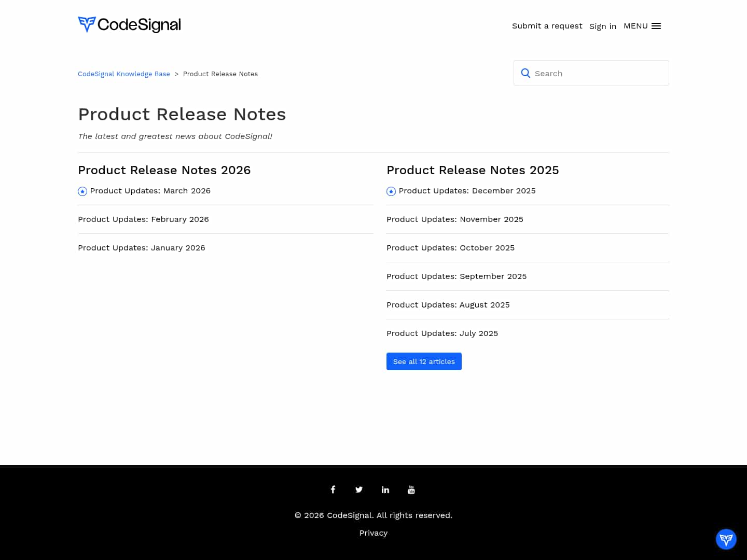Click See all 12 articles button

point(424,361)
